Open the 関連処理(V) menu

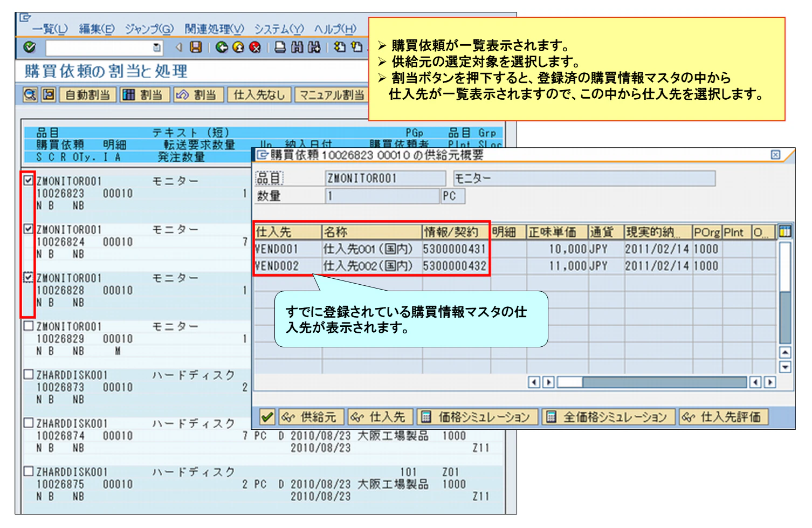pyautogui.click(x=214, y=29)
